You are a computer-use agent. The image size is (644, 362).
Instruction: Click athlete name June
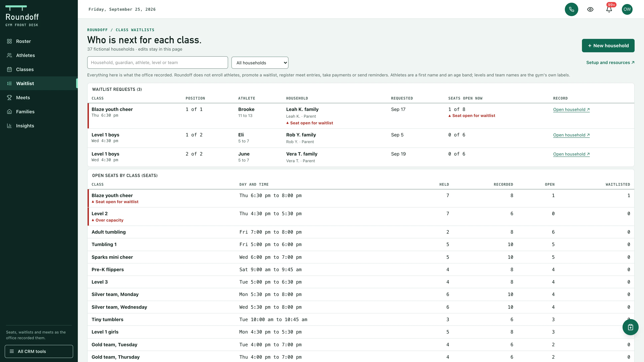(244, 154)
